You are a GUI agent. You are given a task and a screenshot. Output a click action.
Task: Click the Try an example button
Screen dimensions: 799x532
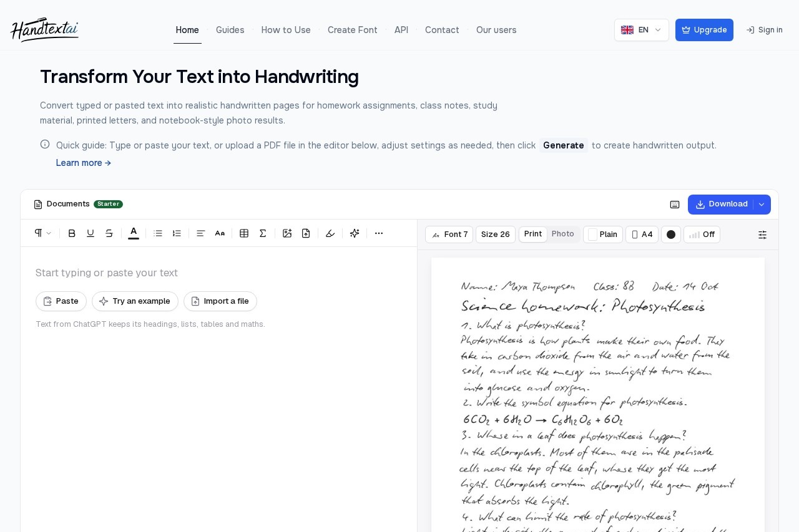pos(135,301)
